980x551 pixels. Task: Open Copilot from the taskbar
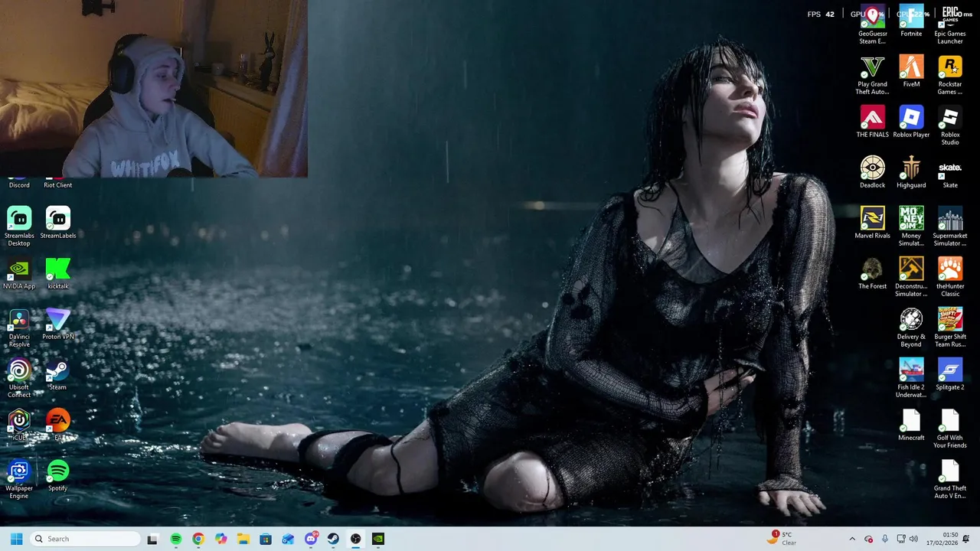[x=220, y=539]
